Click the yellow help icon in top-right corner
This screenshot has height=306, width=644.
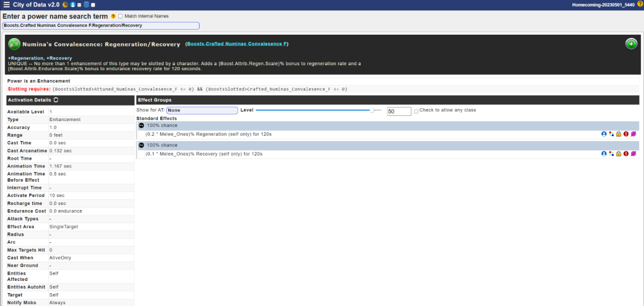[x=639, y=5]
